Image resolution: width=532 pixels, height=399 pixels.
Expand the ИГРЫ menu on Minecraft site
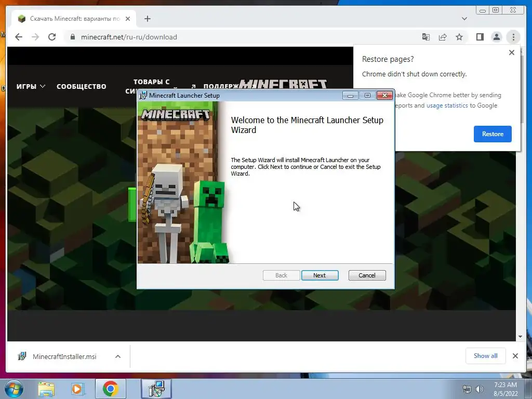[31, 87]
